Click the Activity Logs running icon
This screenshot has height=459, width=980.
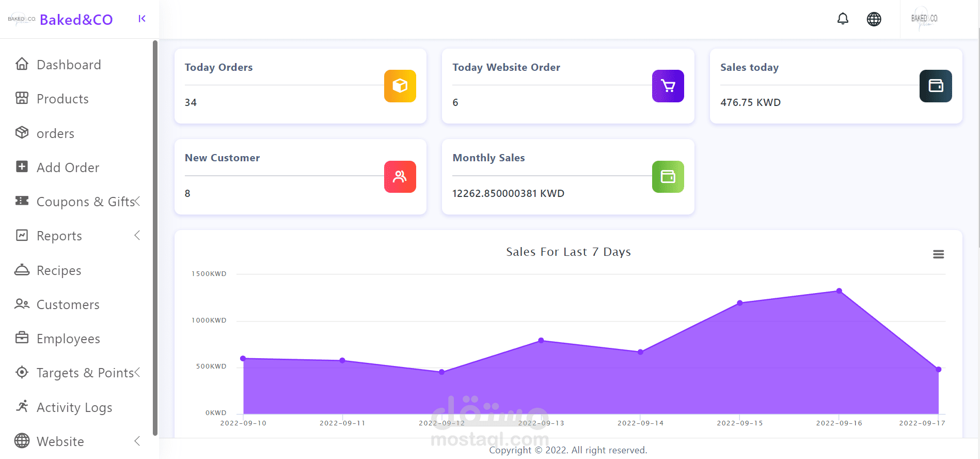22,406
